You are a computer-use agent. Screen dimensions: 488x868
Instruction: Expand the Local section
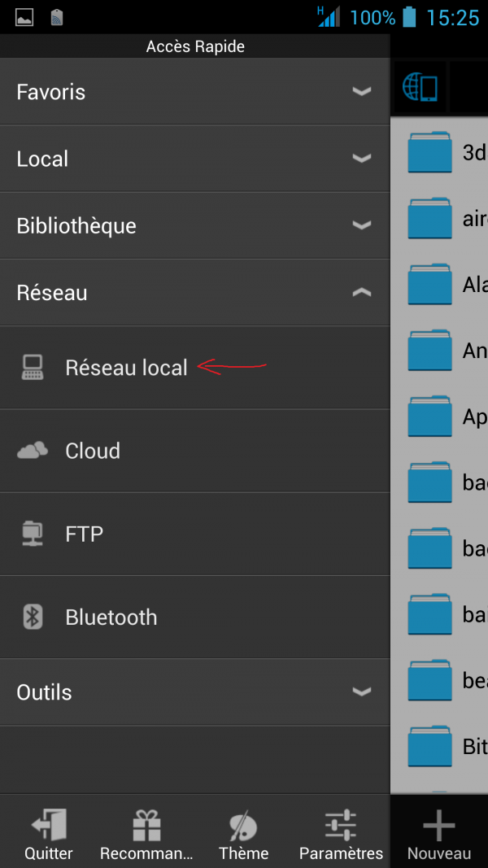tap(195, 158)
